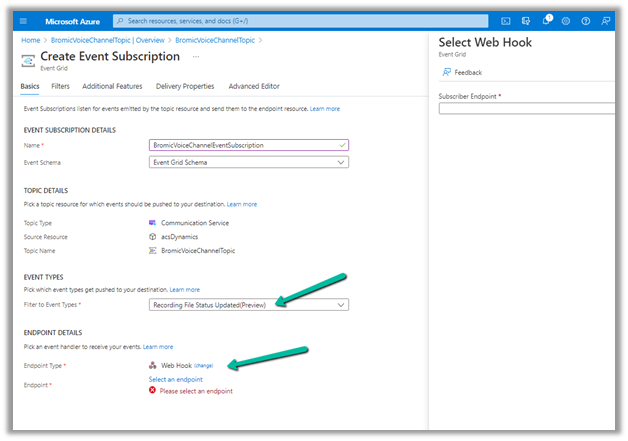Show notifications via the bell icon
Screen dimensions: 628x441
(x=547, y=20)
